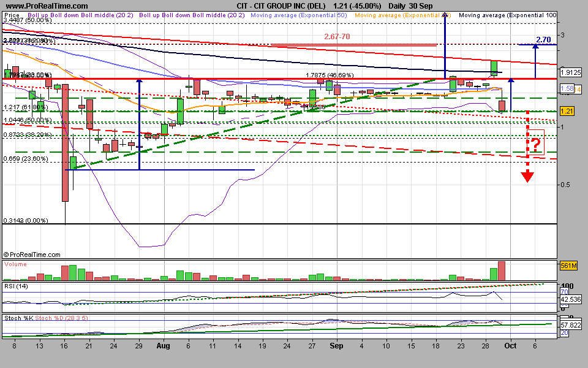The image size is (588, 368).
Task: Click the "Stoch %D (28 3 5)" indicator label
Action: [x=61, y=318]
